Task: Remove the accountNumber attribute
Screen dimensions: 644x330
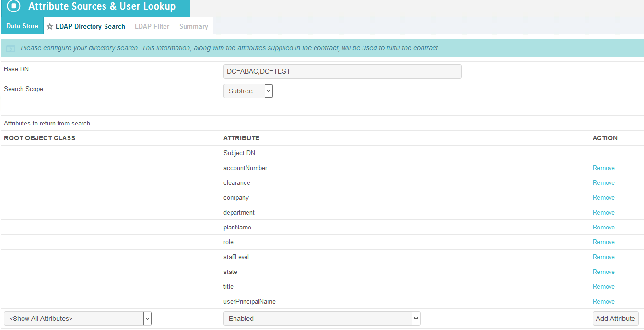Action: coord(604,168)
